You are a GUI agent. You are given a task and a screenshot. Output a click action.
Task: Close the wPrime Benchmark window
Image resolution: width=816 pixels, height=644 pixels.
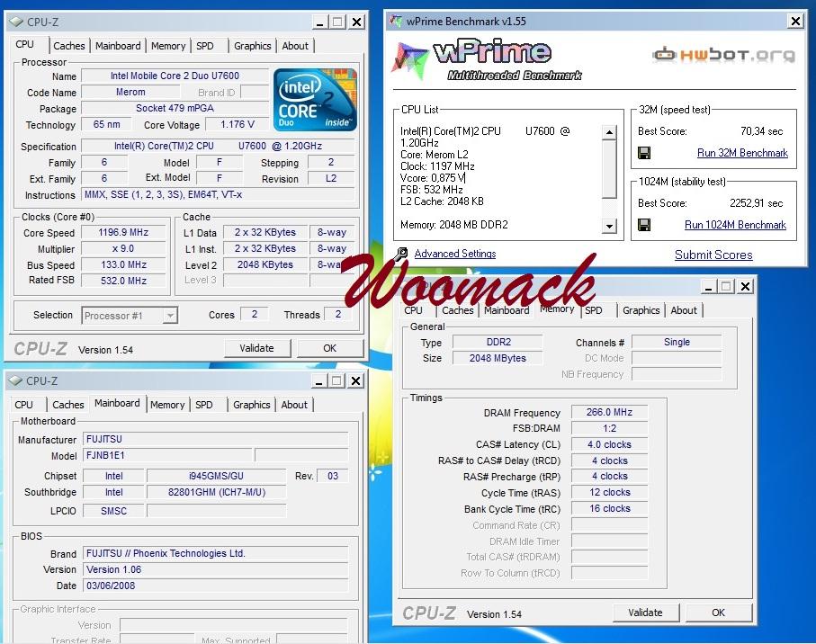795,22
